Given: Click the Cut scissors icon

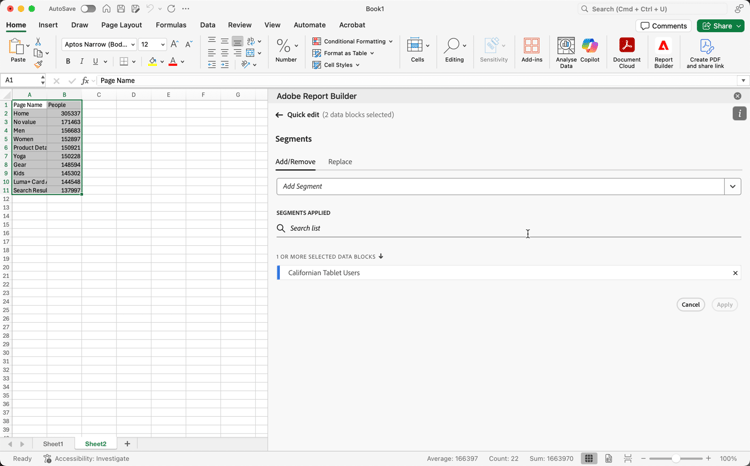Looking at the screenshot, I should point(38,42).
